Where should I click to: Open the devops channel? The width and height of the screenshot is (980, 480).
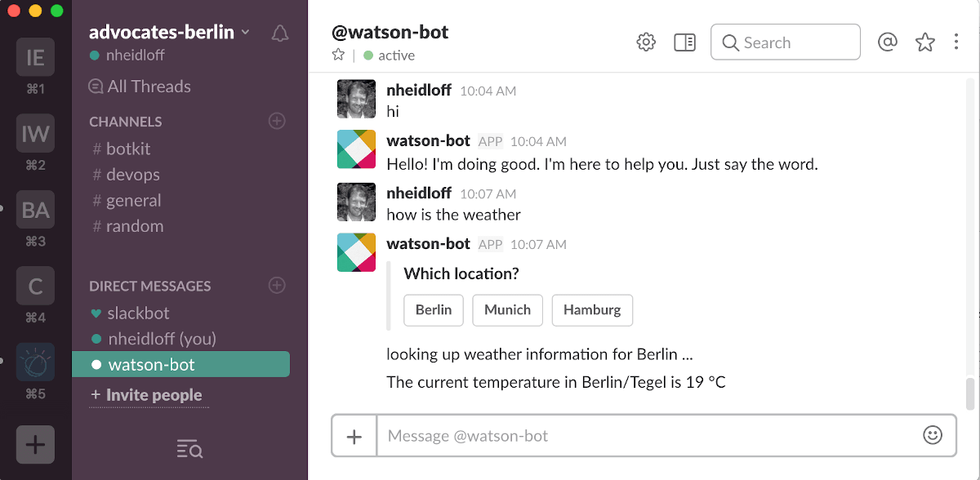coord(132,175)
